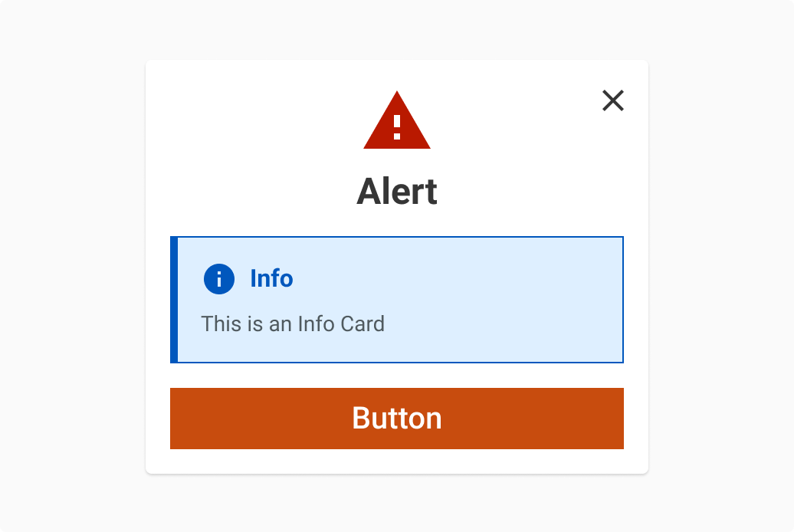Click the bold blue Info title
Image resolution: width=794 pixels, height=532 pixels.
tap(271, 279)
